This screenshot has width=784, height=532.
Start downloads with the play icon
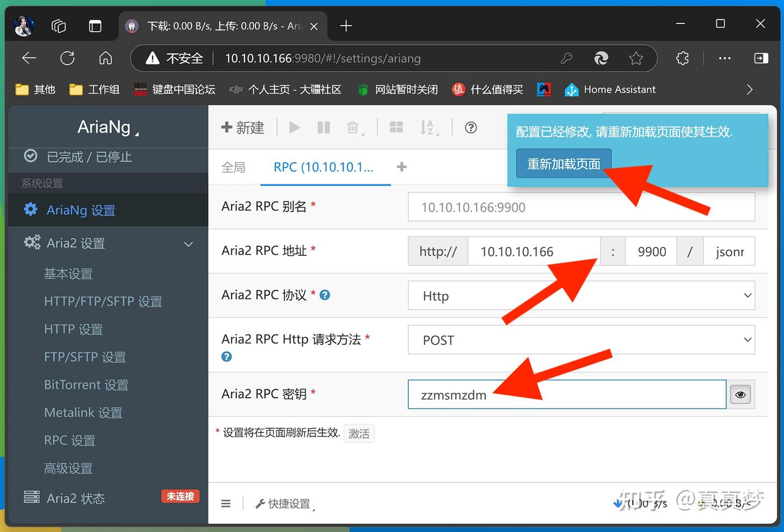point(294,127)
